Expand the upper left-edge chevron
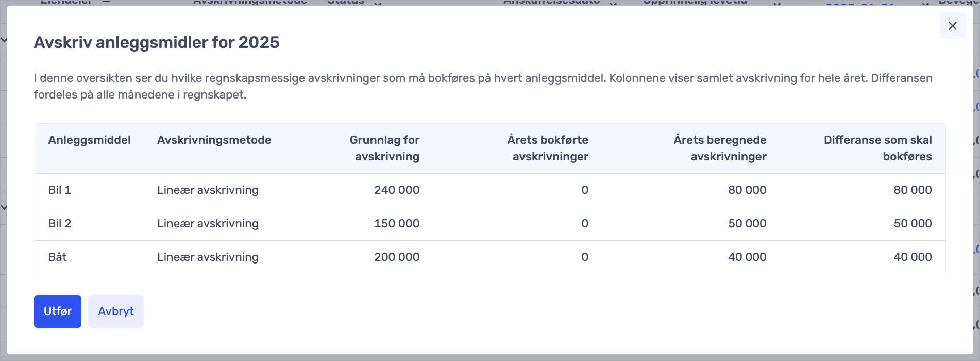 (4, 40)
